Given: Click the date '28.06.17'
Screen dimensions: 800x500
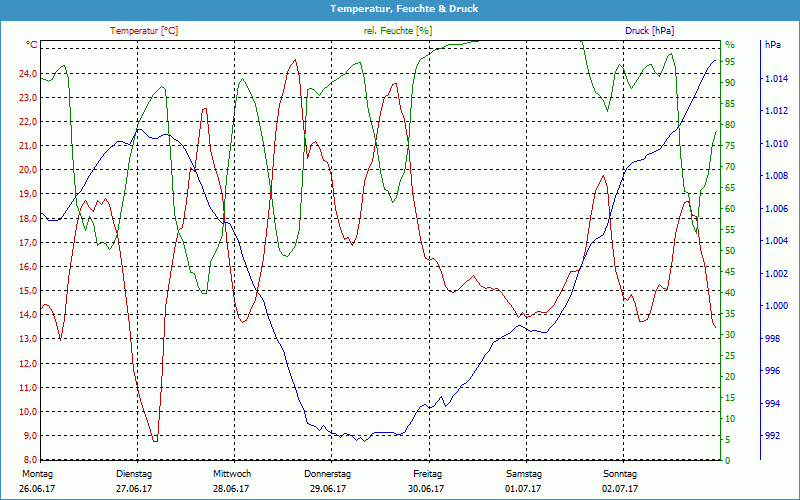Looking at the screenshot, I should [231, 489].
